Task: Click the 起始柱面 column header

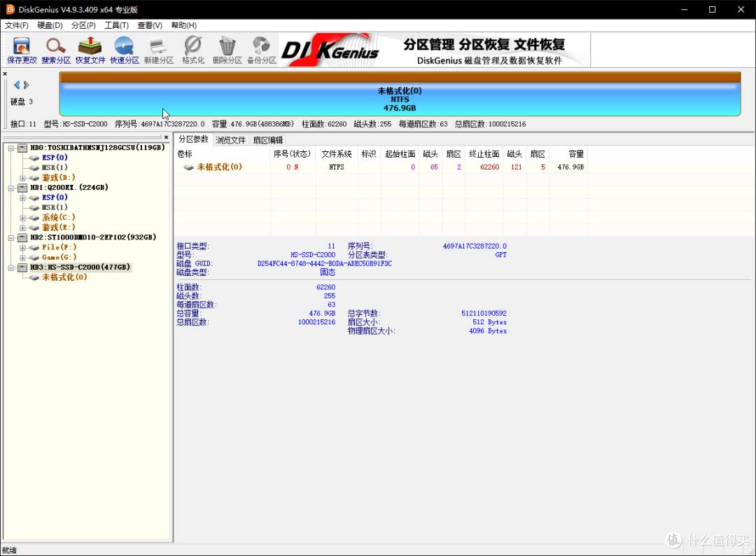Action: click(x=400, y=154)
